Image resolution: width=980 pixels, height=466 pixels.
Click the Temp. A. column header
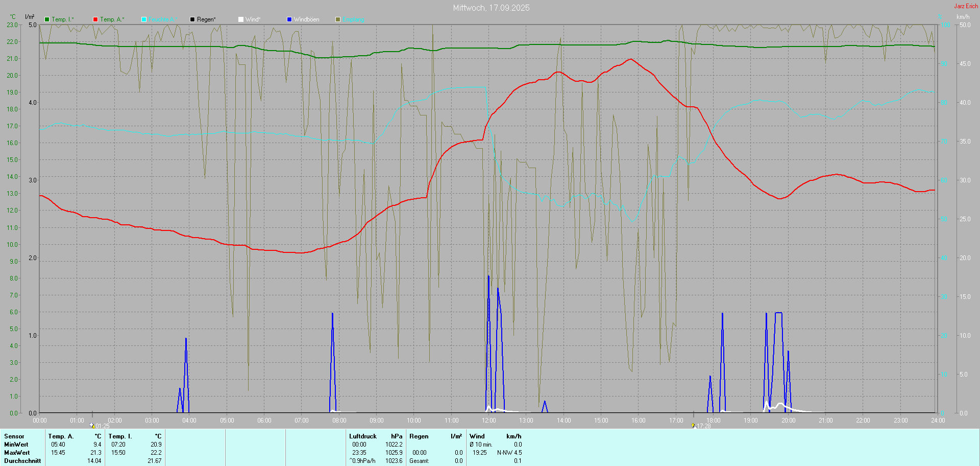click(x=61, y=436)
